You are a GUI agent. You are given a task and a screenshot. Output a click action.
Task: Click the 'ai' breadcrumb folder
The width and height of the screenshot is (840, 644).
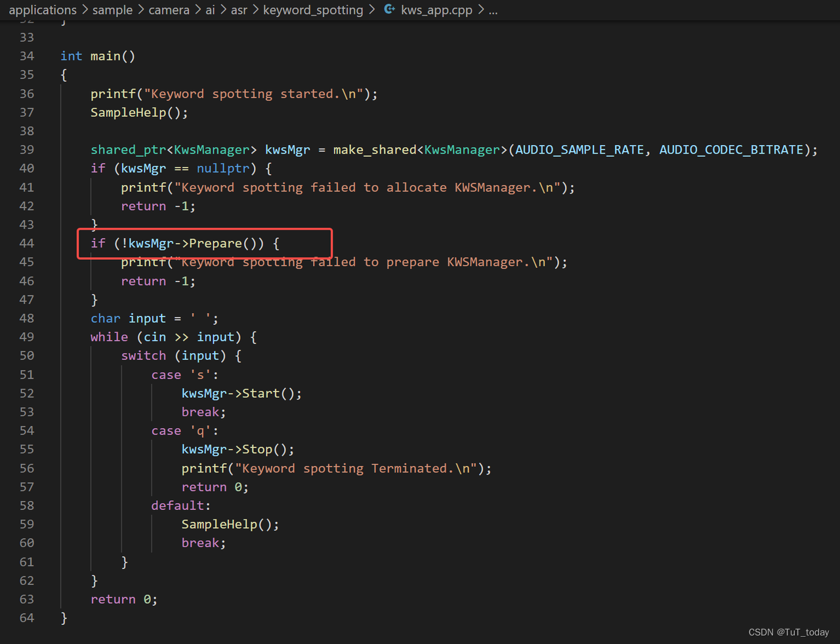(210, 10)
